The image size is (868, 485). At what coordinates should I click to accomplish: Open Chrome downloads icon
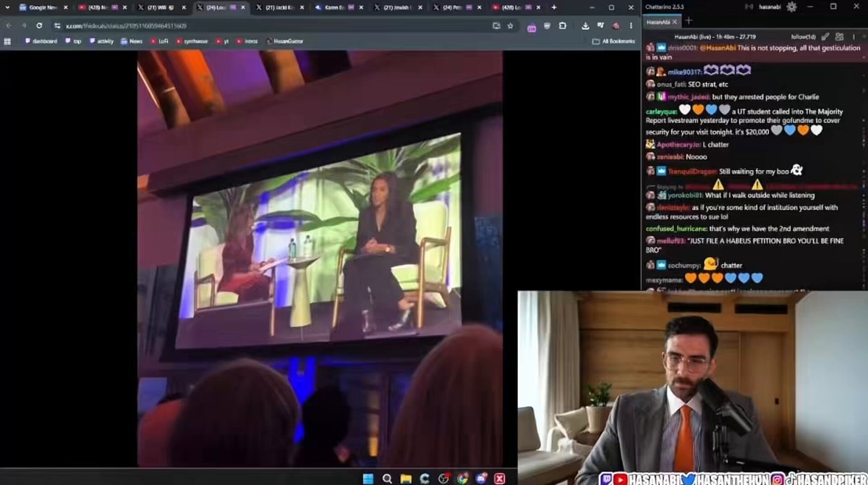pos(585,25)
